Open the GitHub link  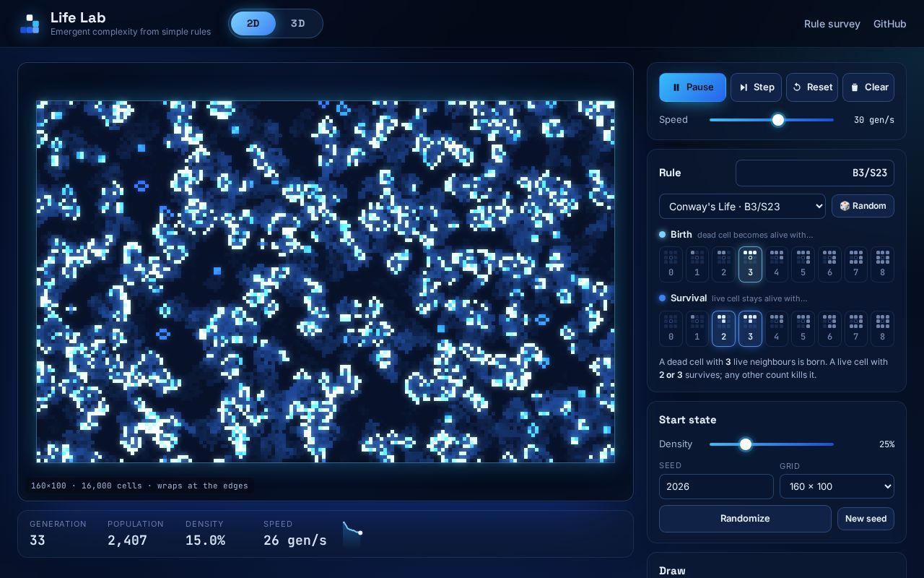pos(889,24)
